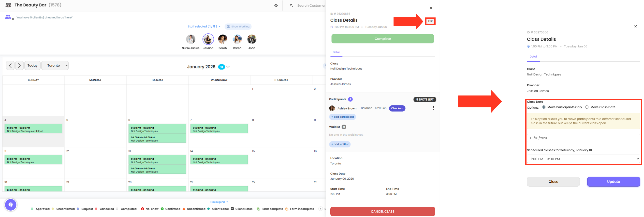Select Move Class Date radio option
The image size is (644, 217).
[587, 107]
